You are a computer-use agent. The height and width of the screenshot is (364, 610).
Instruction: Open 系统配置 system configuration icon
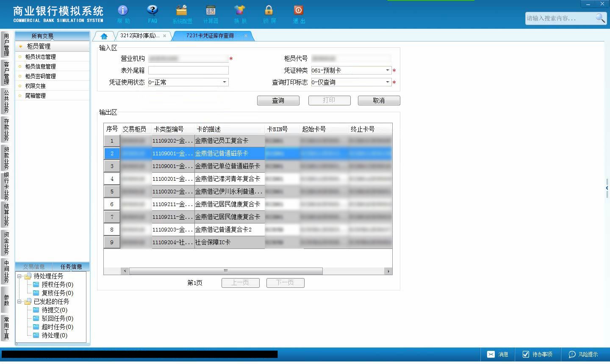pyautogui.click(x=182, y=10)
